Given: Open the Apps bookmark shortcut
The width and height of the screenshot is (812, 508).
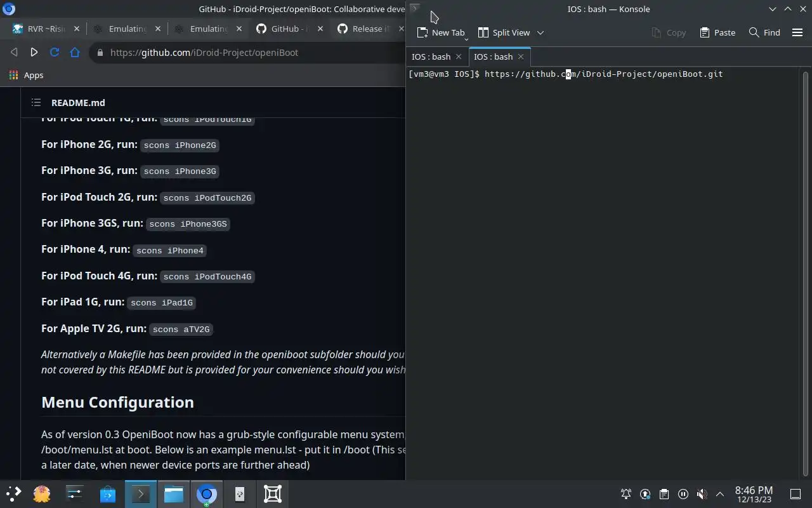Looking at the screenshot, I should 26,75.
